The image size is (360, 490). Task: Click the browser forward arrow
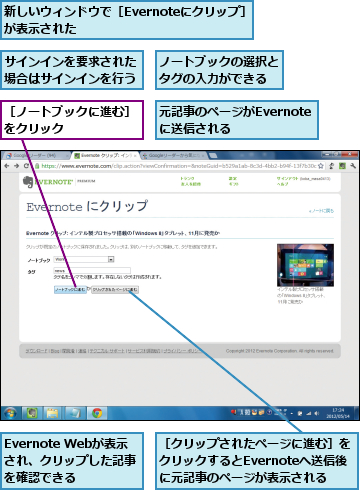point(16,166)
